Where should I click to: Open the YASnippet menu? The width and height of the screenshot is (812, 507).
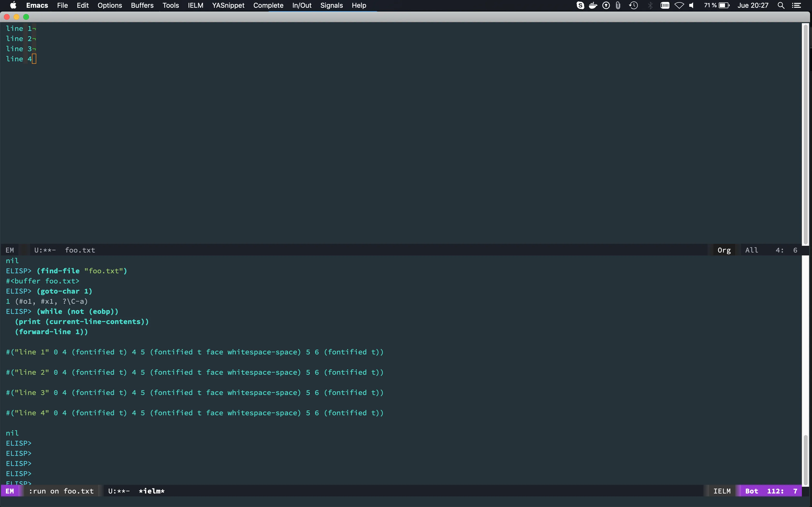228,5
